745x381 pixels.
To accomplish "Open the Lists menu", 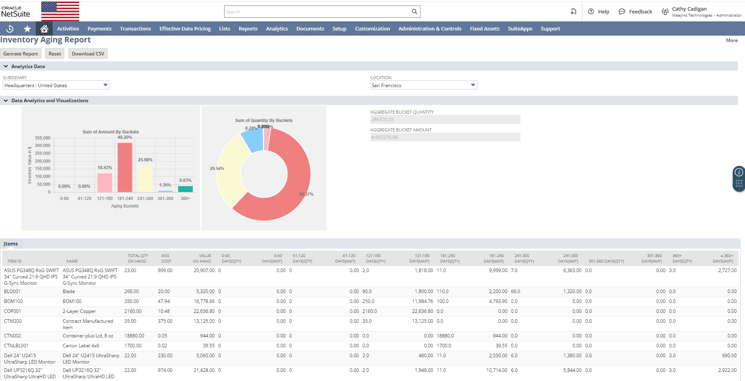I will [x=225, y=29].
